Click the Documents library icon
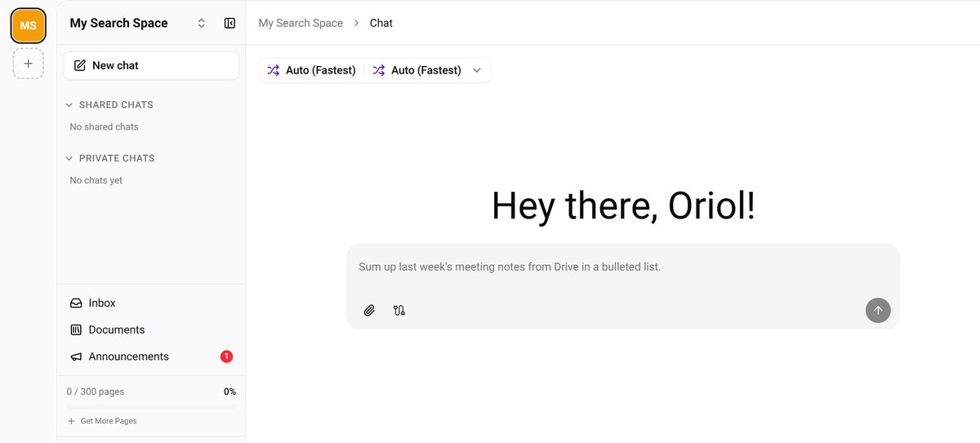980x443 pixels. 76,330
